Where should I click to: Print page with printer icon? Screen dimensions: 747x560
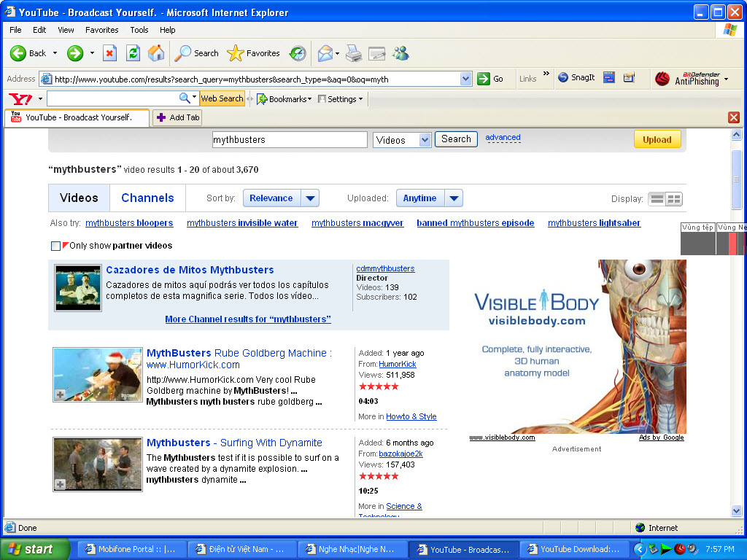click(354, 53)
